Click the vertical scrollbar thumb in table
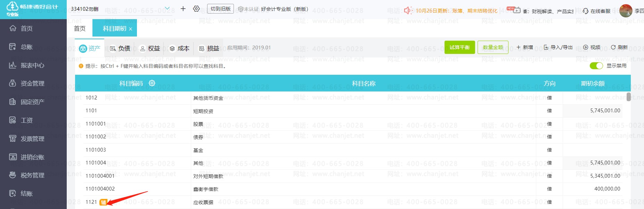The height and width of the screenshot is (209, 644). point(628,97)
